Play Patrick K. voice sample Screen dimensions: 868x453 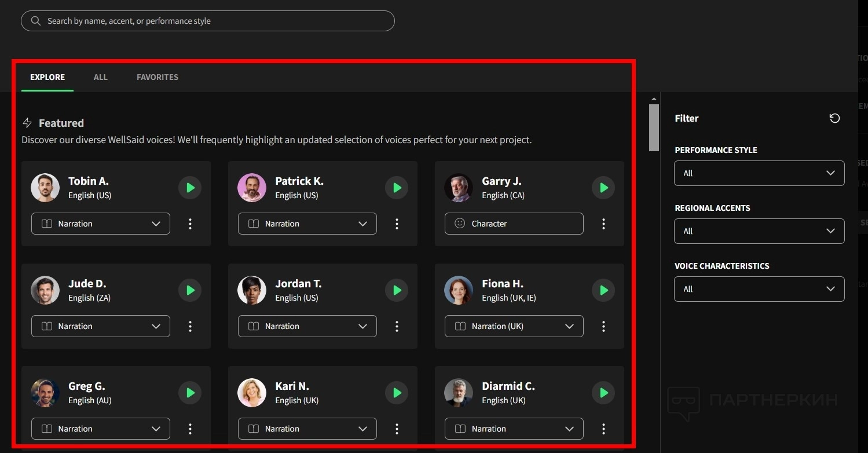pos(397,188)
